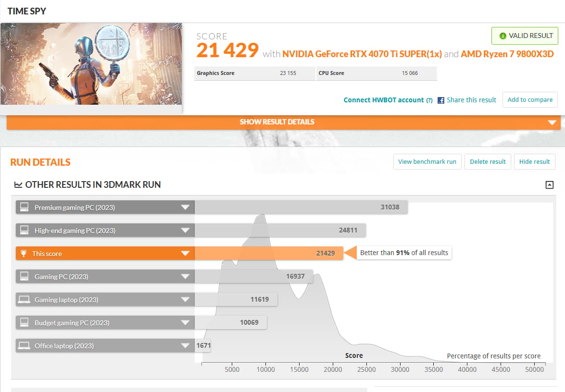This screenshot has width=565, height=392.
Task: Open the HWBOT help question mark
Action: 429,100
